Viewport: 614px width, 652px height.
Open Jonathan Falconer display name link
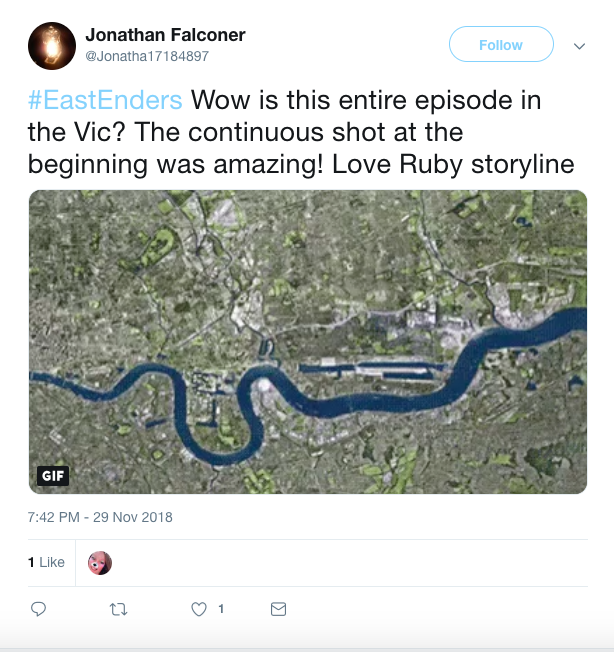pos(165,35)
